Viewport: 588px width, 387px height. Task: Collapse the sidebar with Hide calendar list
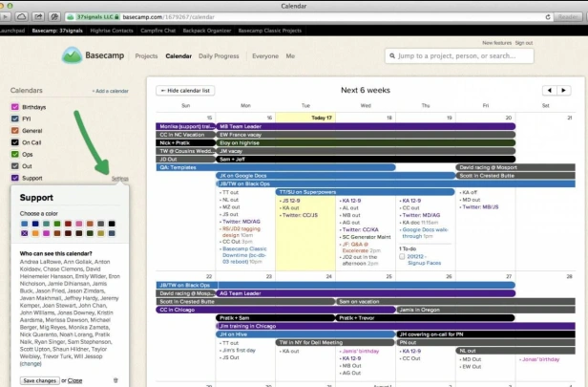coord(185,91)
